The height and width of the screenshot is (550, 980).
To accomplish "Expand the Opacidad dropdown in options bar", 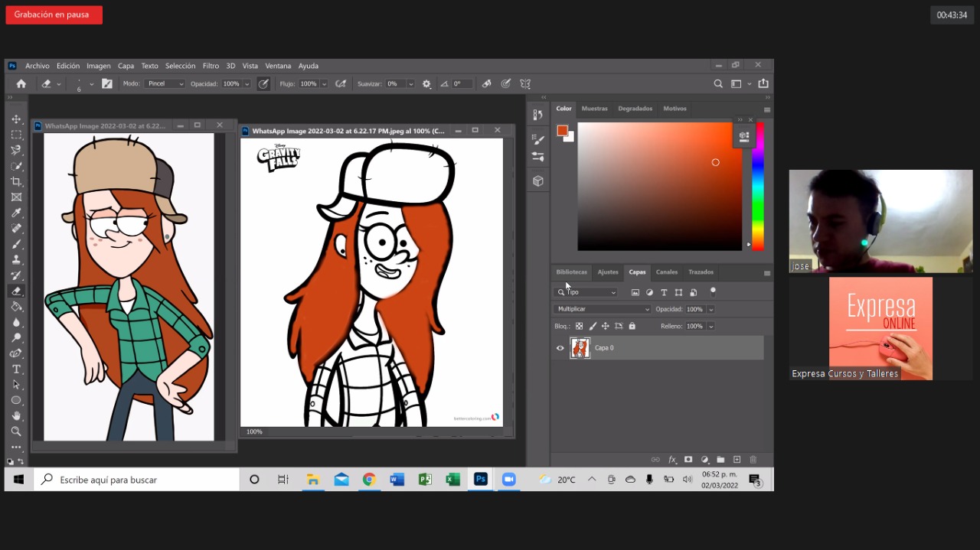I will pos(247,84).
